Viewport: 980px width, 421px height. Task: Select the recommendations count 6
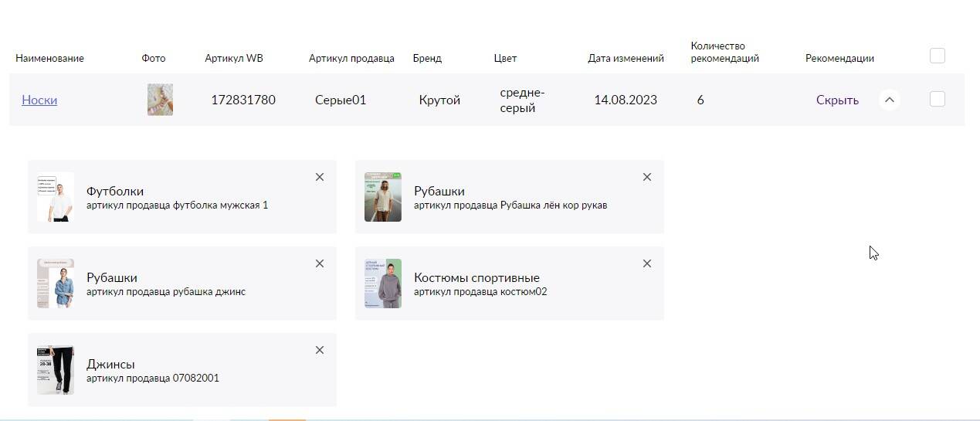700,100
